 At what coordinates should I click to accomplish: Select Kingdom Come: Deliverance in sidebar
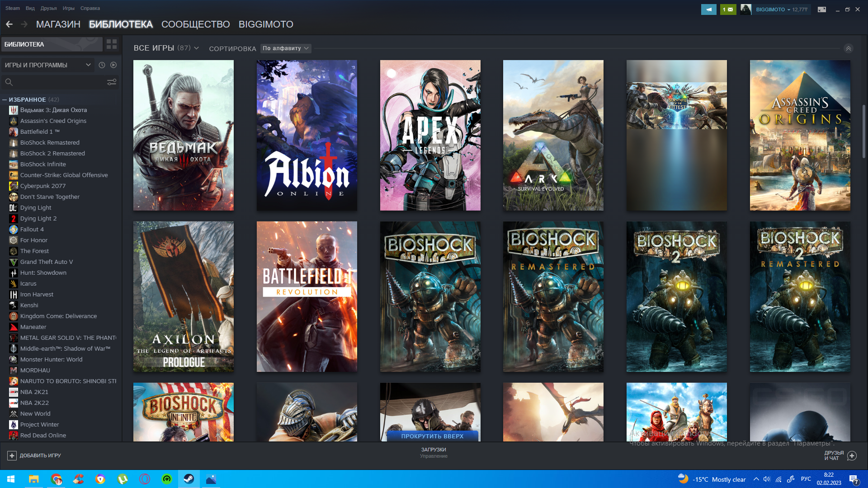point(58,316)
